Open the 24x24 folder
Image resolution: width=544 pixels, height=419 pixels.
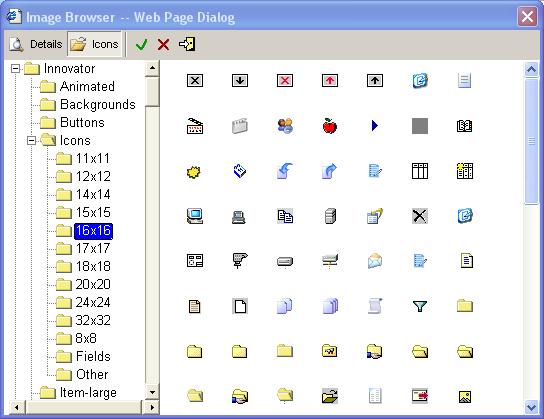pyautogui.click(x=93, y=302)
